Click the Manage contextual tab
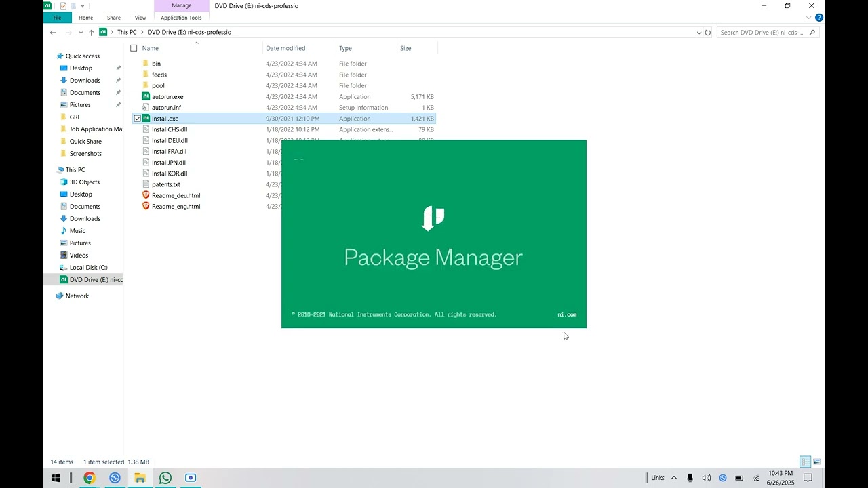The image size is (868, 488). tap(181, 5)
